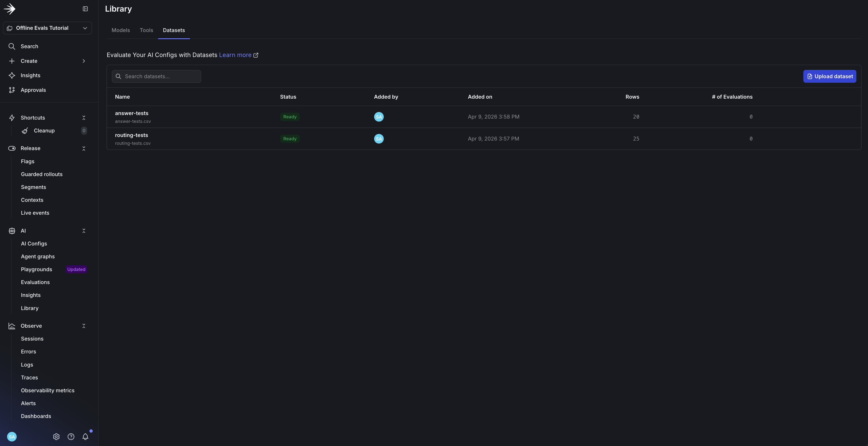Switch to the Models tab
Image resolution: width=868 pixels, height=446 pixels.
120,30
